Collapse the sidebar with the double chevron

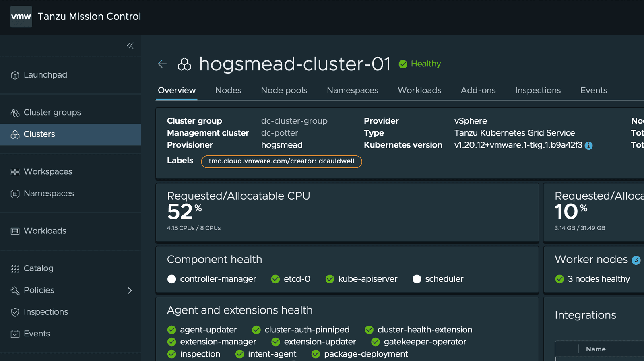pos(130,46)
